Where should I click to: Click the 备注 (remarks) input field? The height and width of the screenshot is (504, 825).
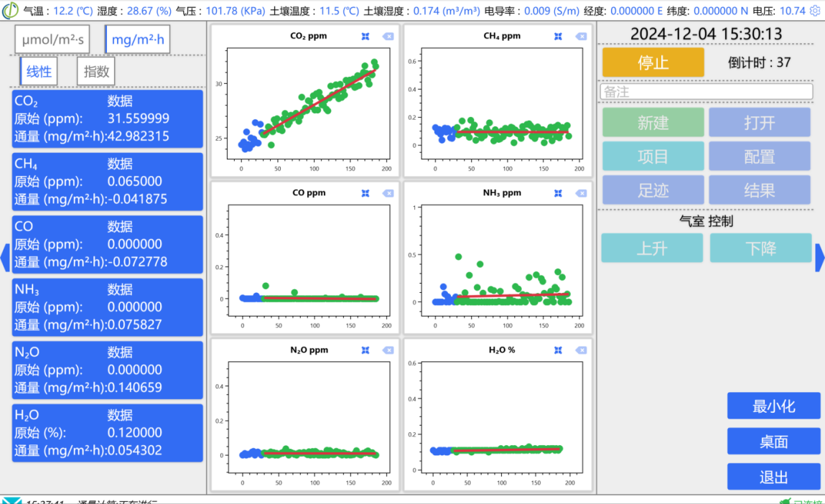click(x=707, y=92)
